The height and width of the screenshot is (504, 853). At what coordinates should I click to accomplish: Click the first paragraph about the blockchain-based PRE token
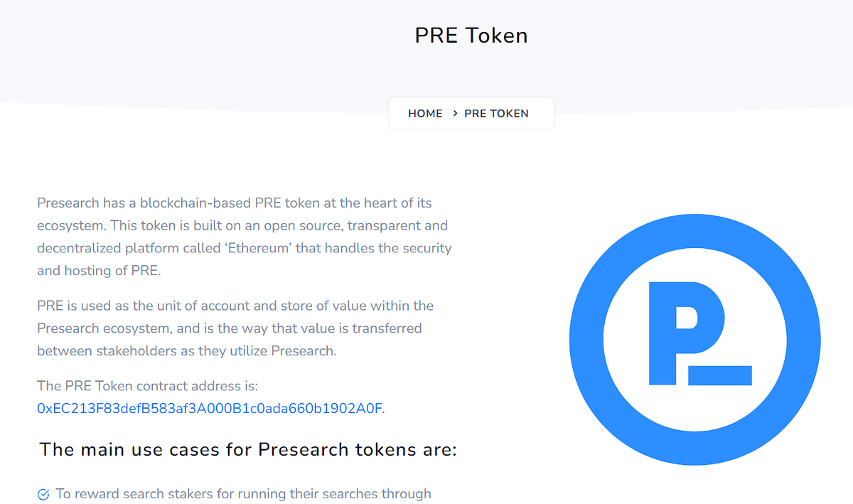[x=244, y=236]
